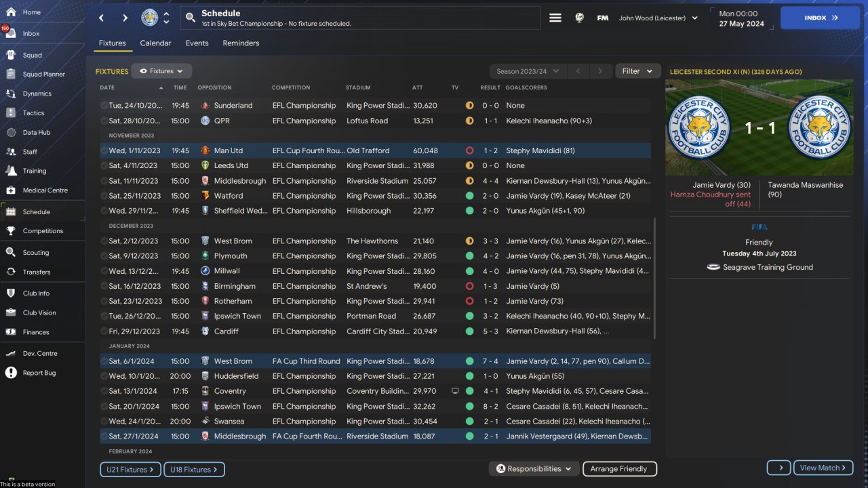Sort fixtures by the Date column header

[x=107, y=87]
